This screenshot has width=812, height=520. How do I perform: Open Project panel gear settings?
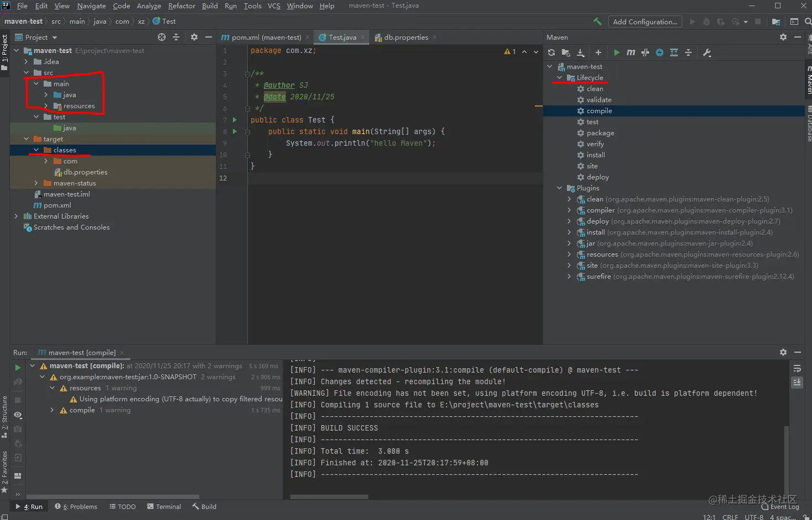tap(194, 37)
